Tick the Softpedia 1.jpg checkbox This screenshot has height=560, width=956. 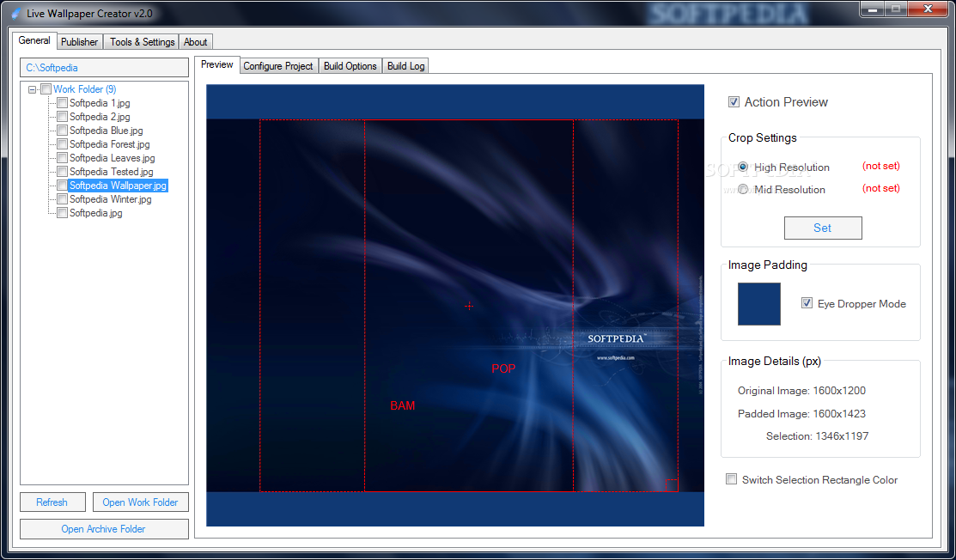[62, 103]
